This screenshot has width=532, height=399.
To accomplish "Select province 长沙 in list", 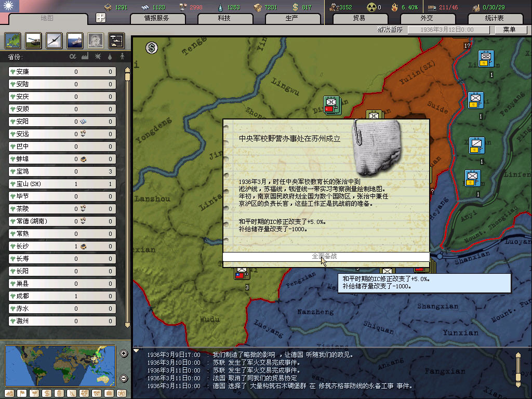I will 62,246.
